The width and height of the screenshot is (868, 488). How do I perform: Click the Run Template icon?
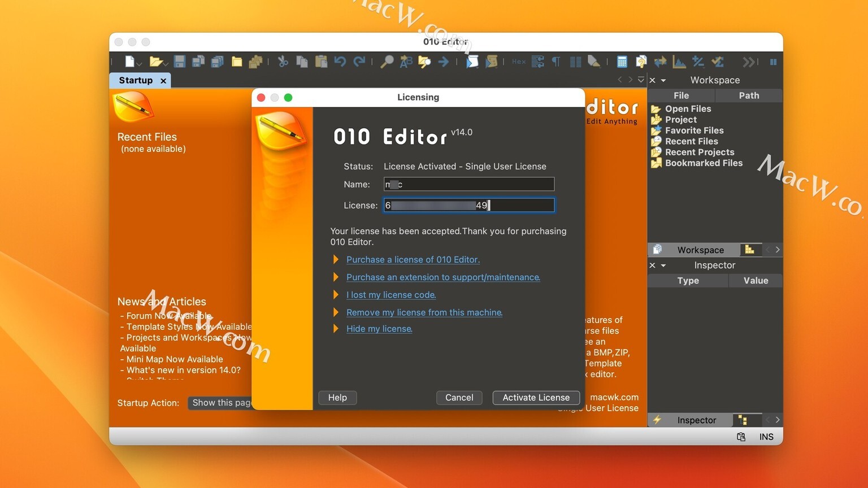[x=492, y=62]
